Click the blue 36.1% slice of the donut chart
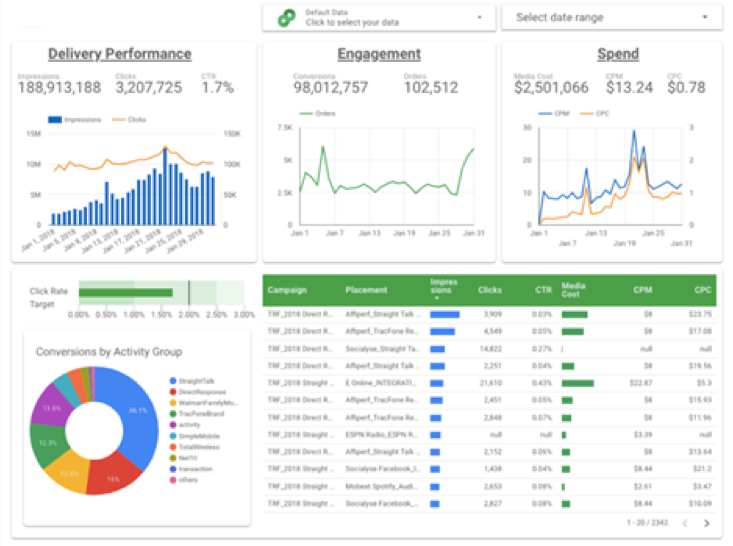 [x=134, y=408]
